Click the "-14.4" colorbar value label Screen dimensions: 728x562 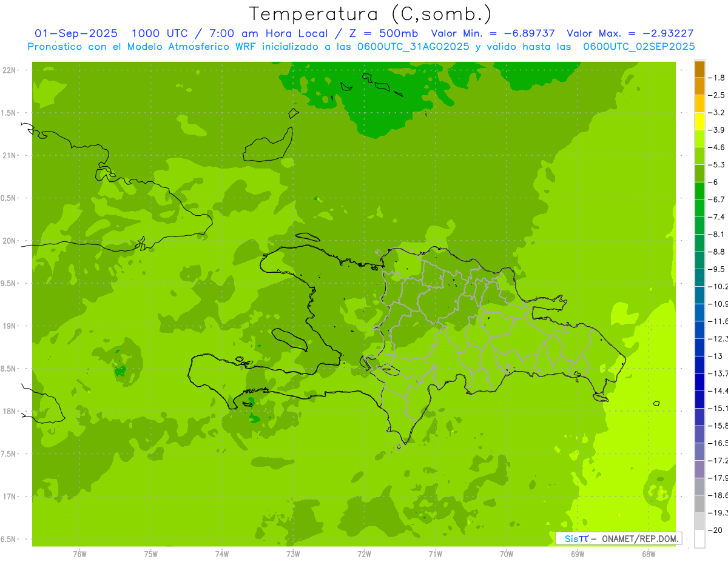point(718,390)
